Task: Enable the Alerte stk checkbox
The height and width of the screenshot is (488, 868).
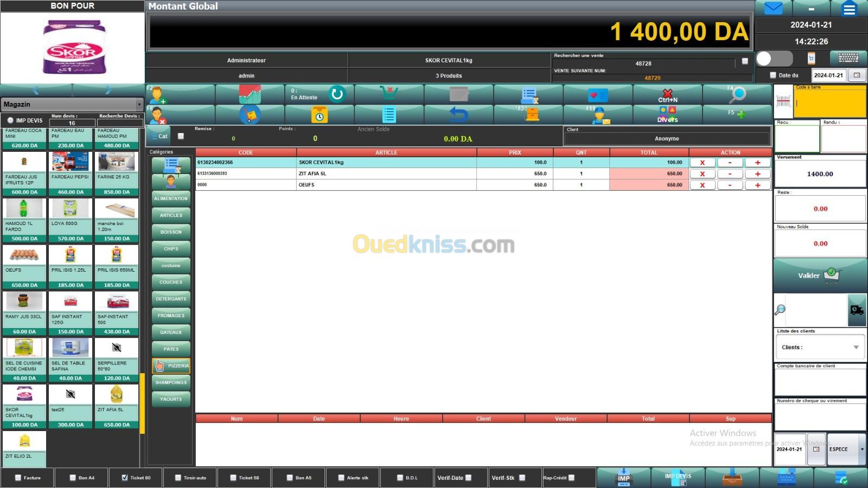Action: (x=341, y=478)
